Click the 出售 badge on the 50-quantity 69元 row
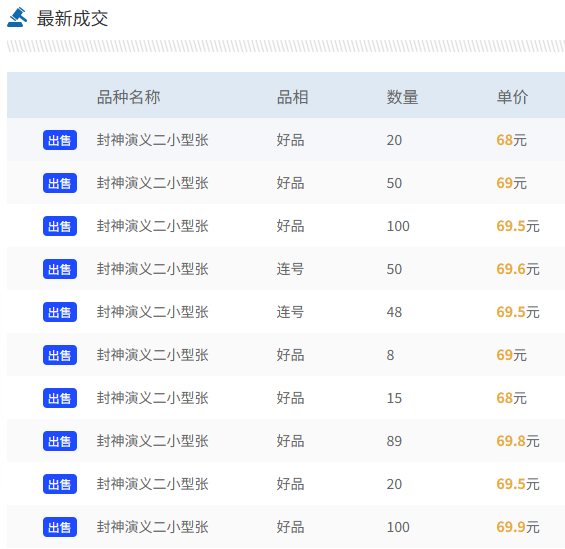This screenshot has height=549, width=565. point(60,183)
